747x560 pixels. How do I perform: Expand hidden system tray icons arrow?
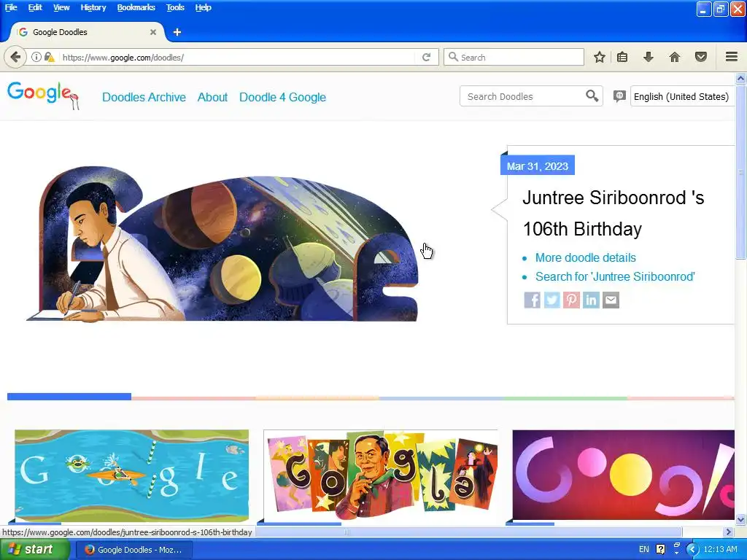pyautogui.click(x=692, y=550)
